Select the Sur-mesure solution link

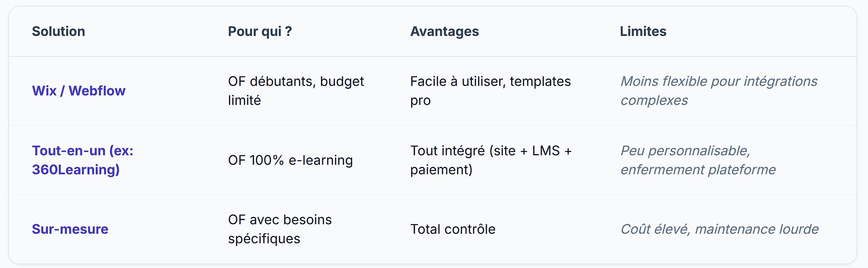(70, 229)
